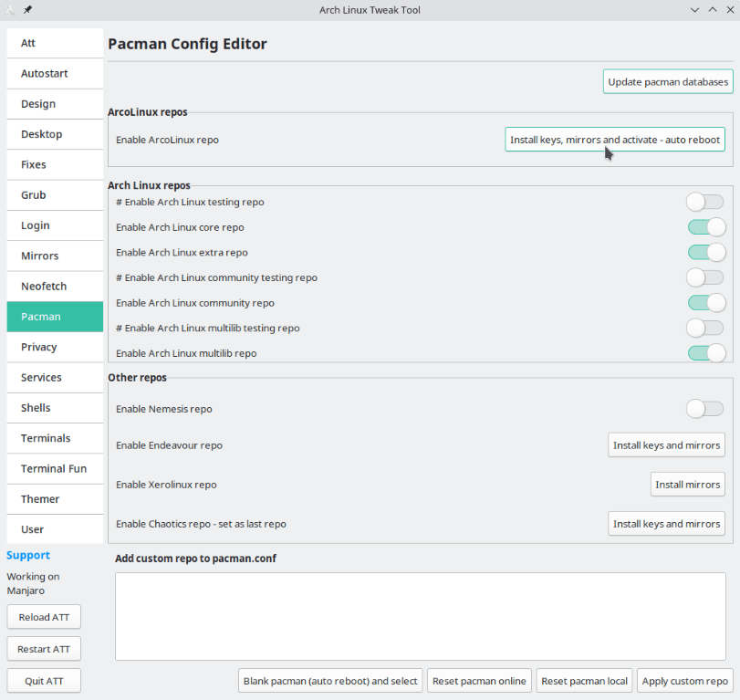This screenshot has height=700, width=740.
Task: Click the Enable ArcoLinux repo label
Action: pos(168,140)
